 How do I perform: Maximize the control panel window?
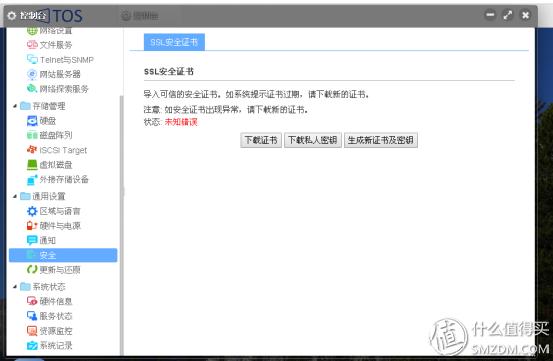click(508, 15)
